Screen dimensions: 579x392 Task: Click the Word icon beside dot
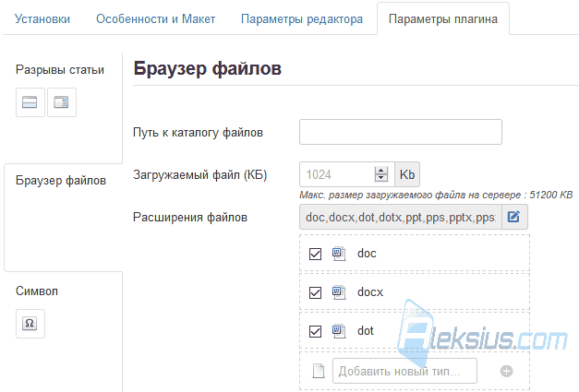pos(339,331)
